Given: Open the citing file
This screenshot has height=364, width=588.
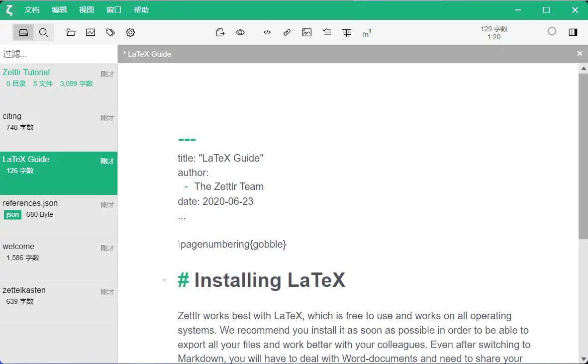Looking at the screenshot, I should 59,130.
